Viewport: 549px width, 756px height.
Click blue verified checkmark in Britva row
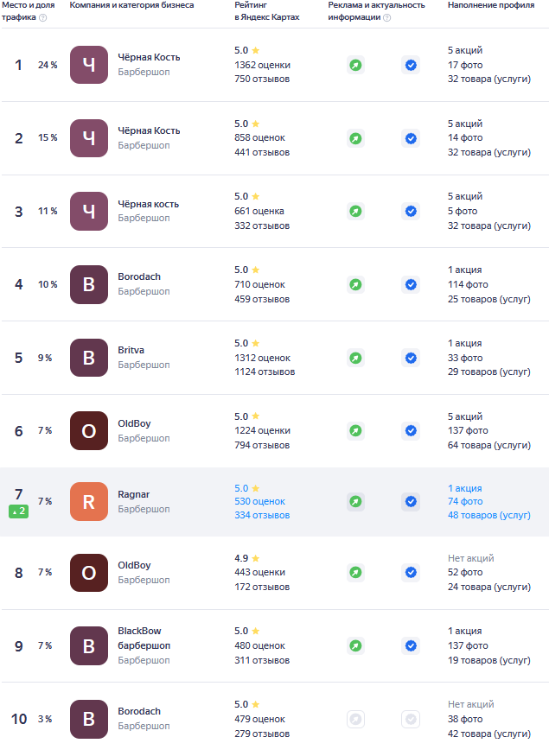click(411, 358)
